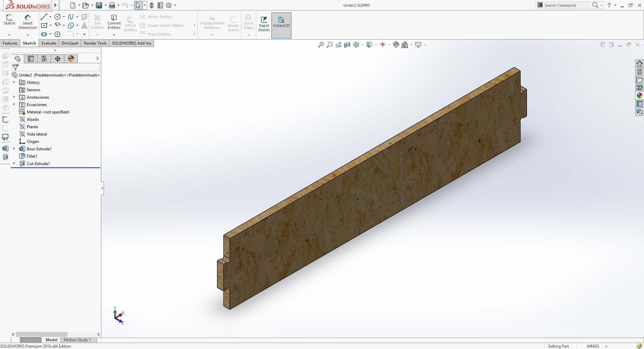
Task: Open the DisplayManager color ball tab
Action: coord(71,59)
